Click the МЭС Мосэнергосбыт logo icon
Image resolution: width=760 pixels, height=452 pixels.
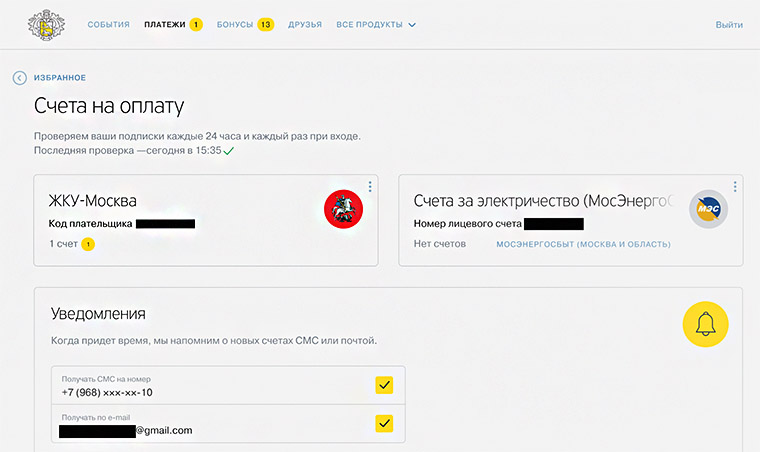[x=708, y=209]
